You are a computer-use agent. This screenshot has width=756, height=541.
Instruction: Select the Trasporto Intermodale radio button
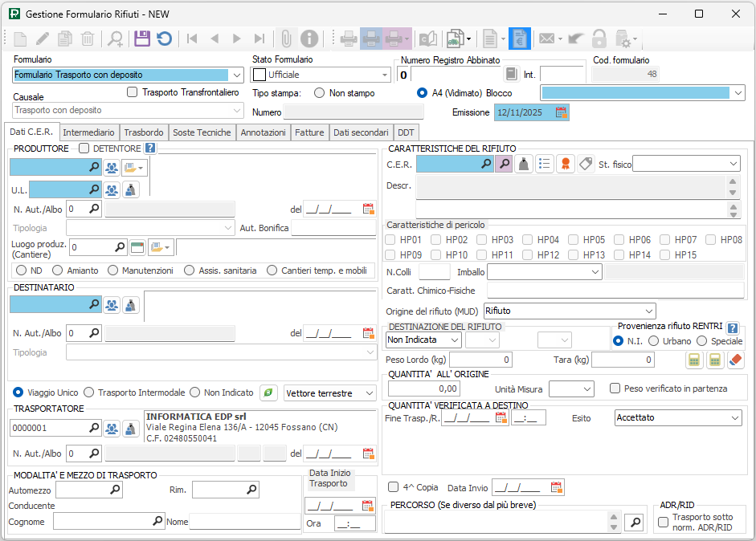pos(89,393)
